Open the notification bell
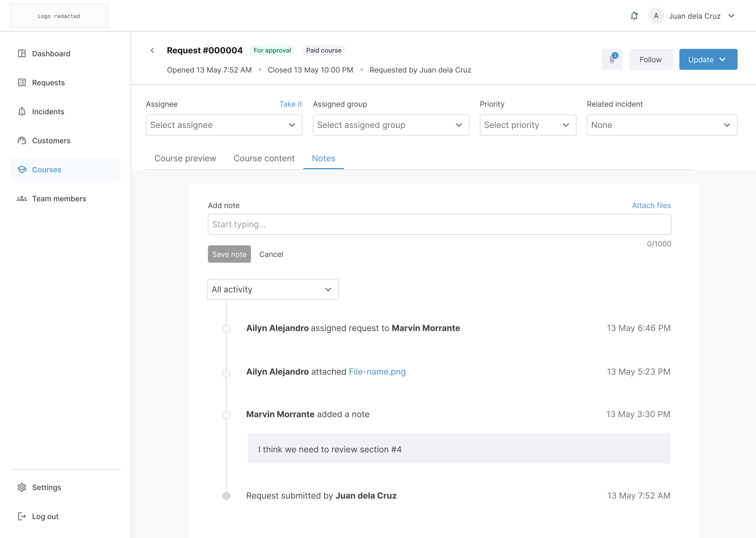 (634, 15)
